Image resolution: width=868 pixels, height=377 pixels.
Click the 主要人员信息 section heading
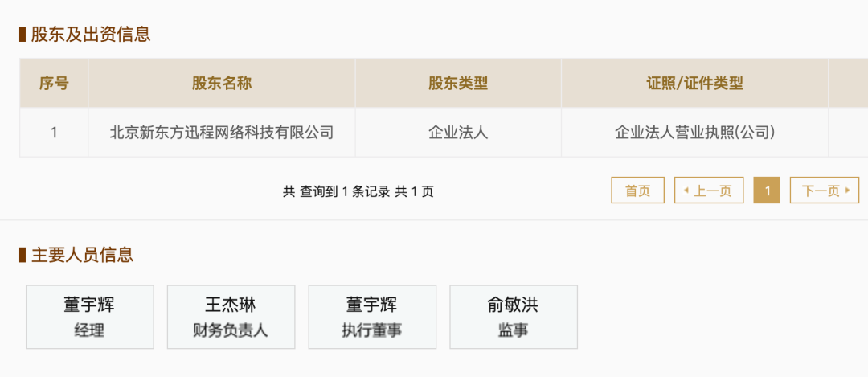[x=82, y=255]
